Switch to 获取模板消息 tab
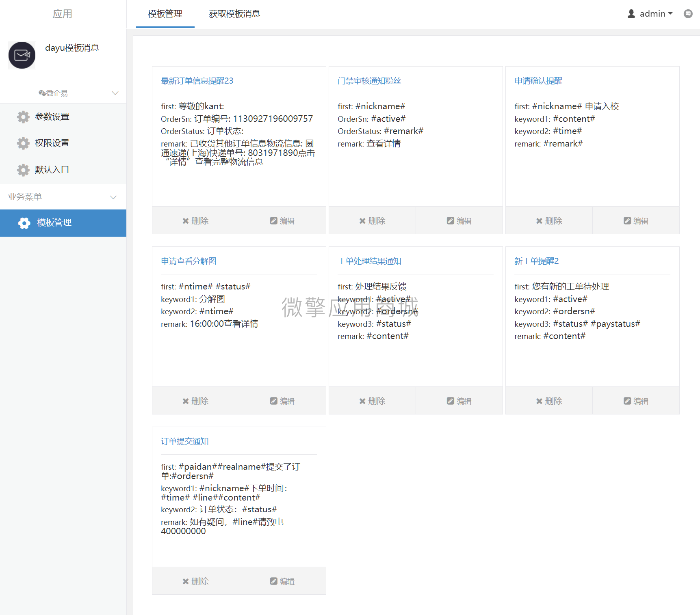700x615 pixels. click(x=234, y=14)
